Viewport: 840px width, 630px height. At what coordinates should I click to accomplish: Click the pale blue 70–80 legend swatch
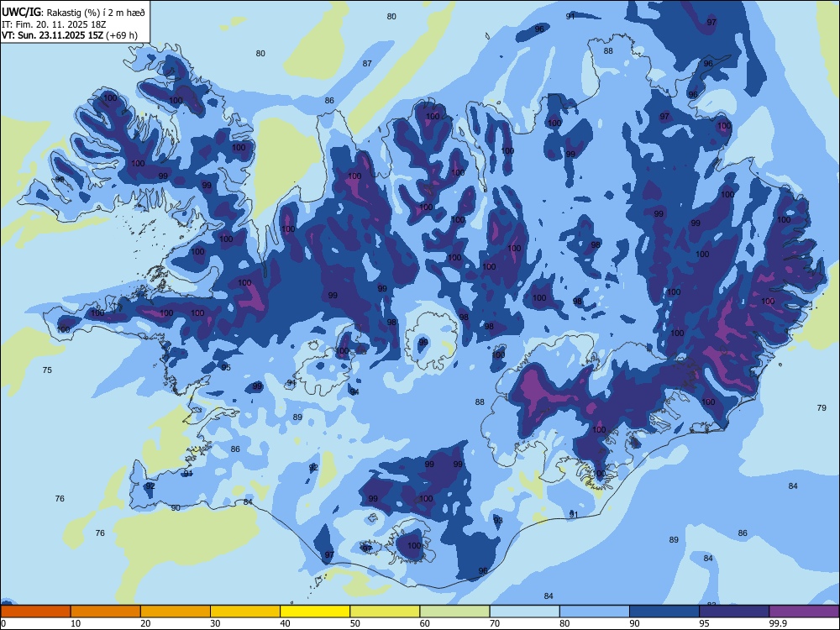[524, 612]
